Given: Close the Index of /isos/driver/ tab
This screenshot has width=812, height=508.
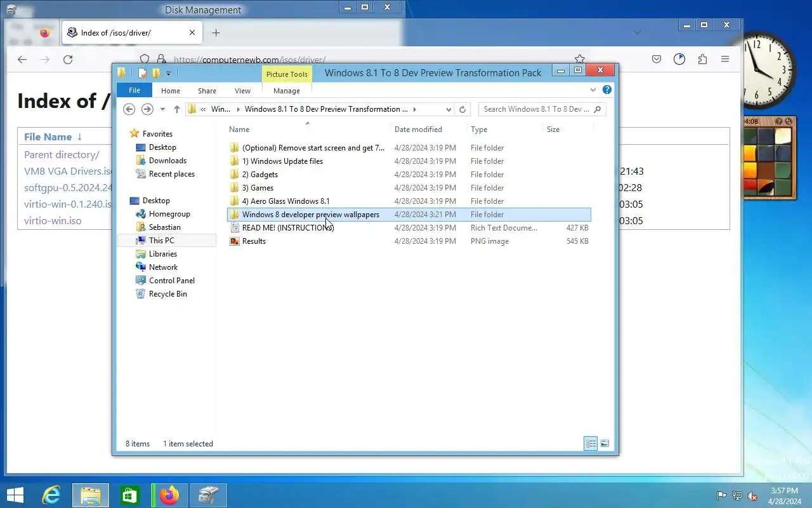Looking at the screenshot, I should pos(192,33).
